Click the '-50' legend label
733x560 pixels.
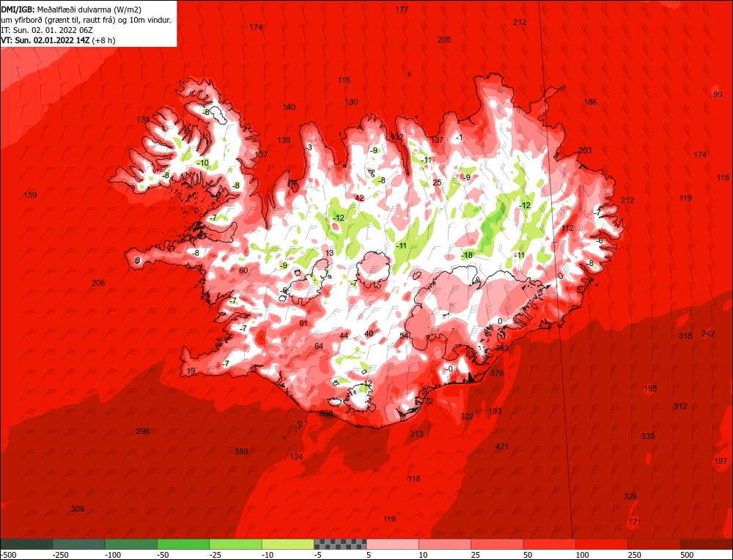[x=163, y=555]
